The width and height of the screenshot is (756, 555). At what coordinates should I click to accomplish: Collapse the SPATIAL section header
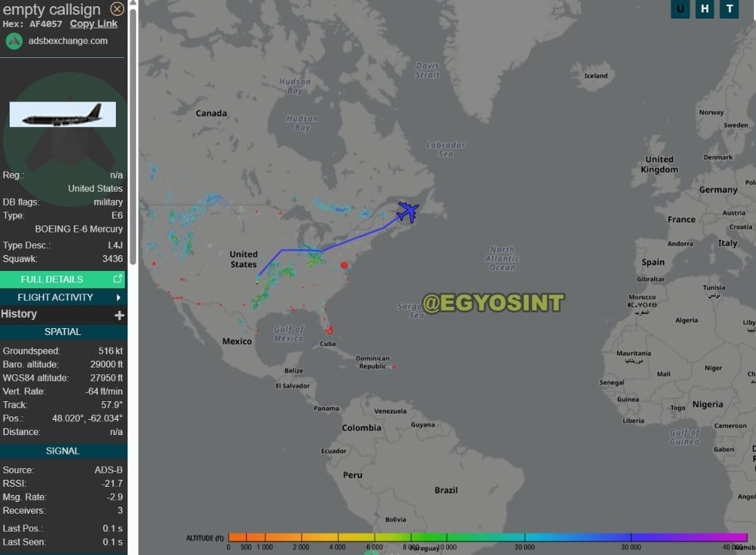click(x=63, y=332)
